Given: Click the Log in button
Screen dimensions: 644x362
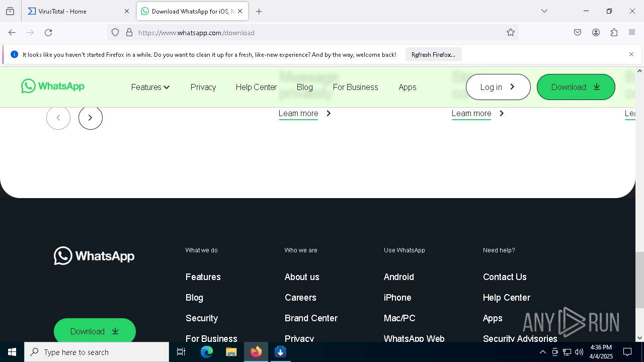Looking at the screenshot, I should coord(498,87).
